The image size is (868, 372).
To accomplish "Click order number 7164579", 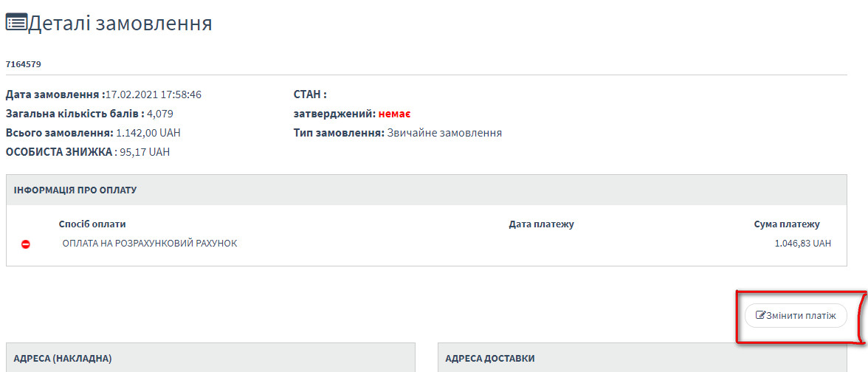I will [x=24, y=64].
